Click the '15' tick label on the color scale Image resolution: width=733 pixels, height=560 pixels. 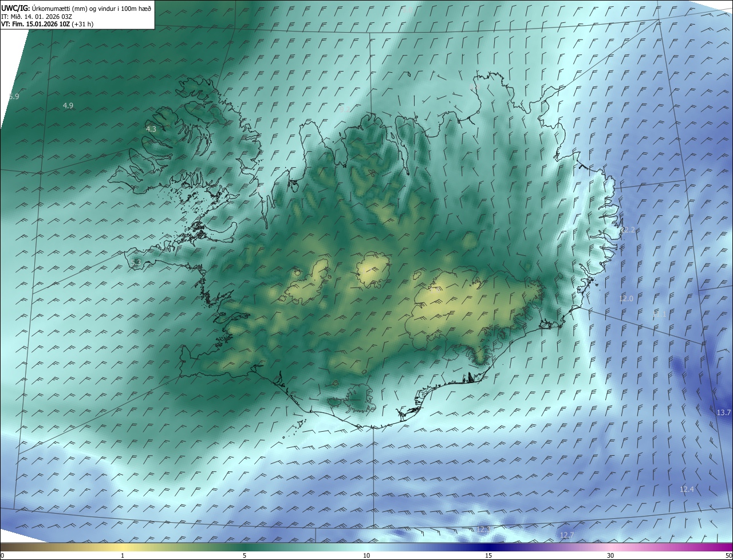point(488,555)
